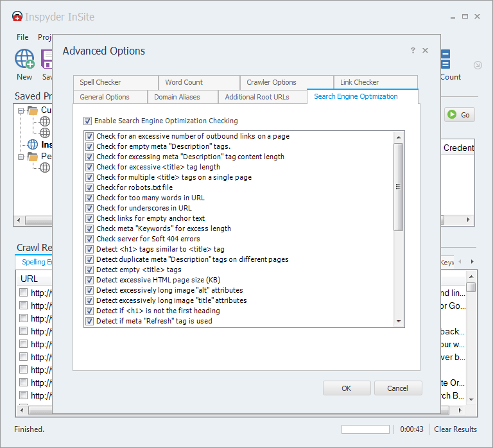Toggle meta Refresh tag detection
This screenshot has height=448, width=493.
coord(90,321)
